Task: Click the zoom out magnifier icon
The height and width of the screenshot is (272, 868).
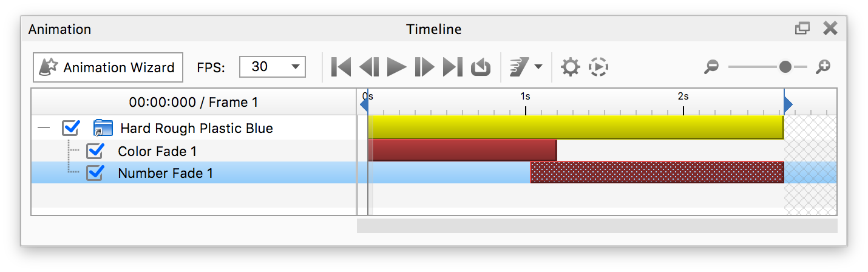Action: (x=711, y=67)
